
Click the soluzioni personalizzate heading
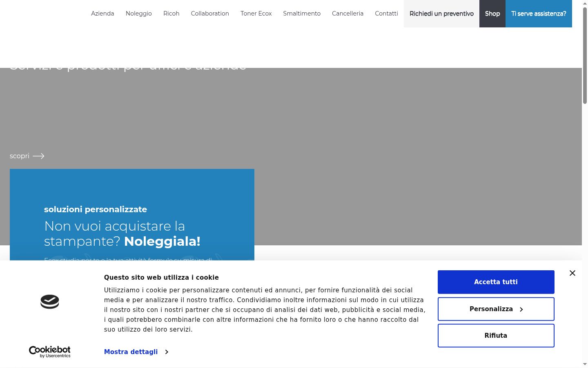coord(96,209)
